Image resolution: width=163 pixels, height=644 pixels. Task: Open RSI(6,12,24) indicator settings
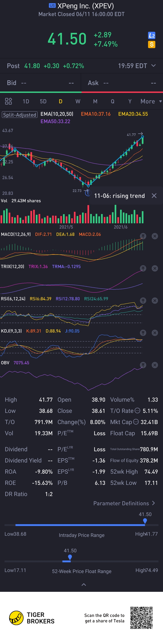pyautogui.click(x=13, y=299)
